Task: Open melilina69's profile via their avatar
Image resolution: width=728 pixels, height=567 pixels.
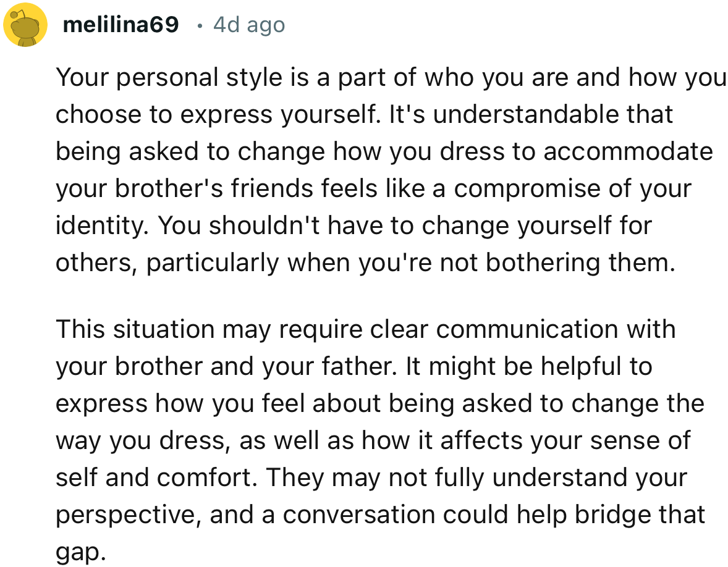Action: [x=25, y=25]
